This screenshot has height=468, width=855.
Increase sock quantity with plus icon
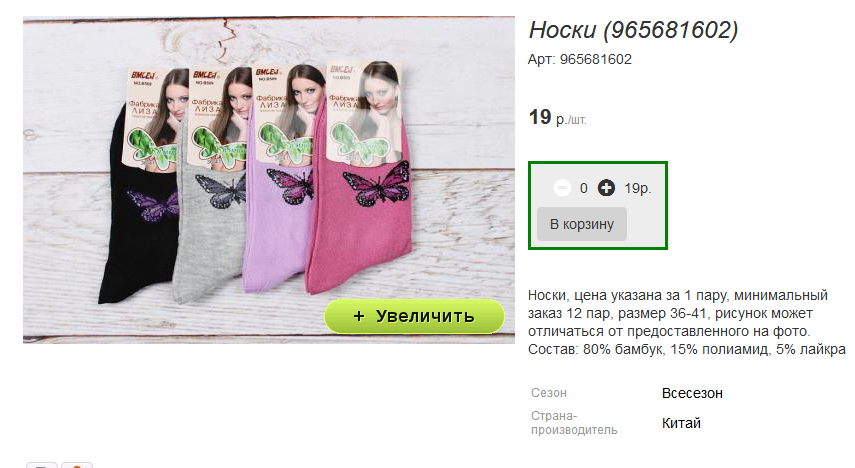pos(606,188)
